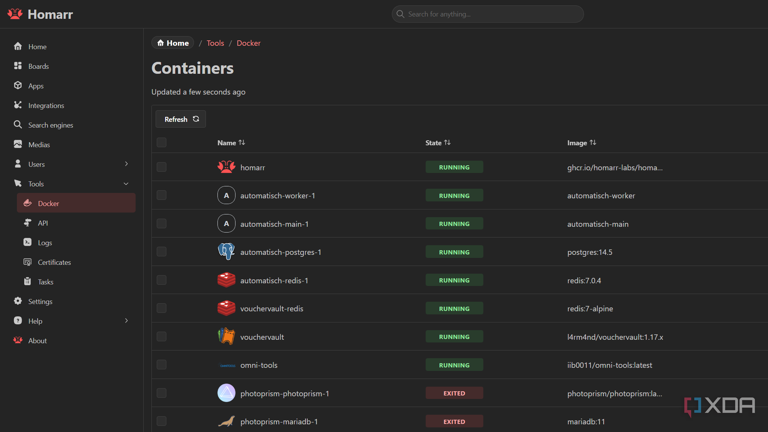Image resolution: width=768 pixels, height=432 pixels.
Task: Click the automatisch-postgres-1 elephant icon
Action: 226,252
